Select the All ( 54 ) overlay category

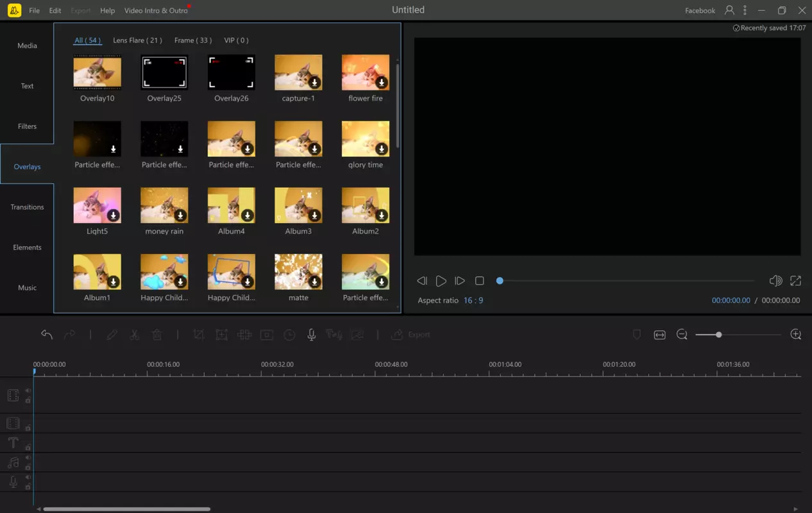point(87,40)
